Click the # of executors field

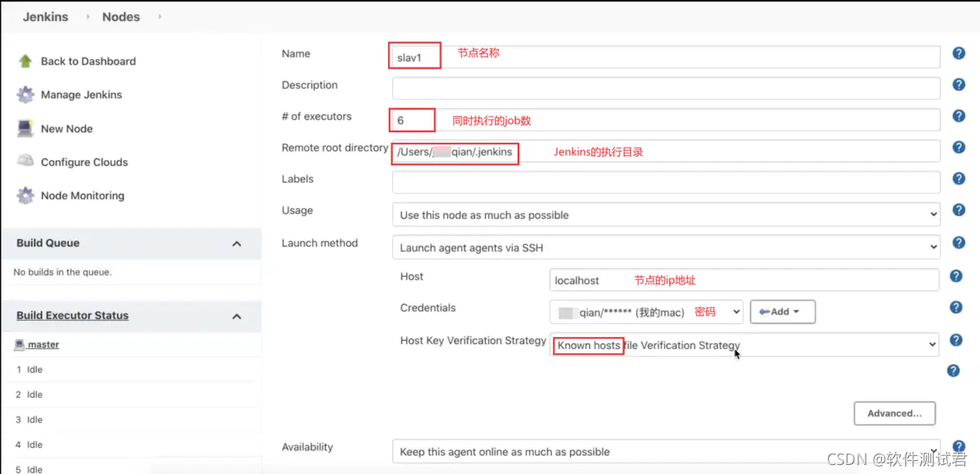click(666, 120)
